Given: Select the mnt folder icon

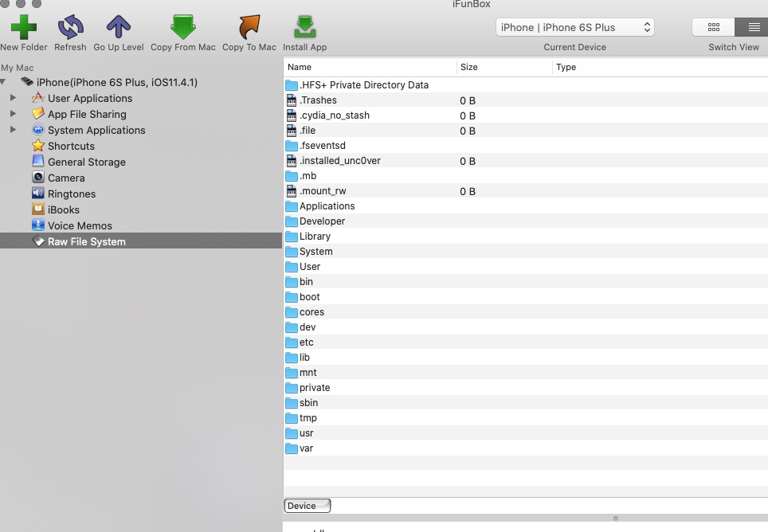Looking at the screenshot, I should tap(292, 374).
